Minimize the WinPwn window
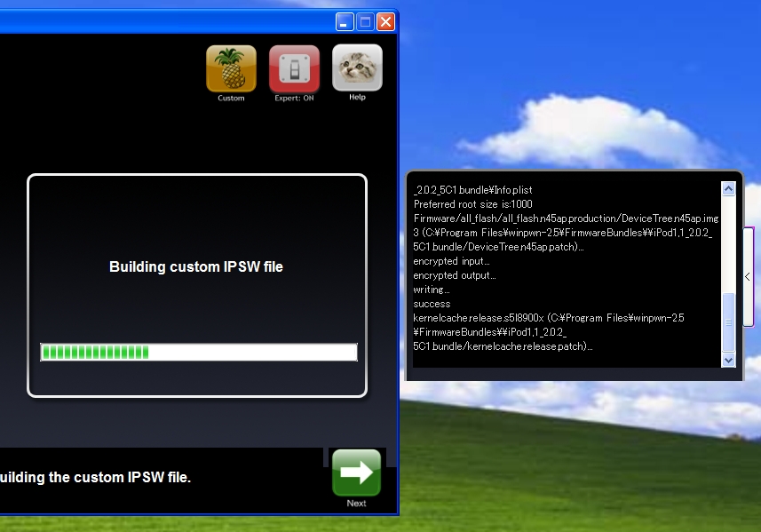The width and height of the screenshot is (761, 532). click(x=345, y=22)
